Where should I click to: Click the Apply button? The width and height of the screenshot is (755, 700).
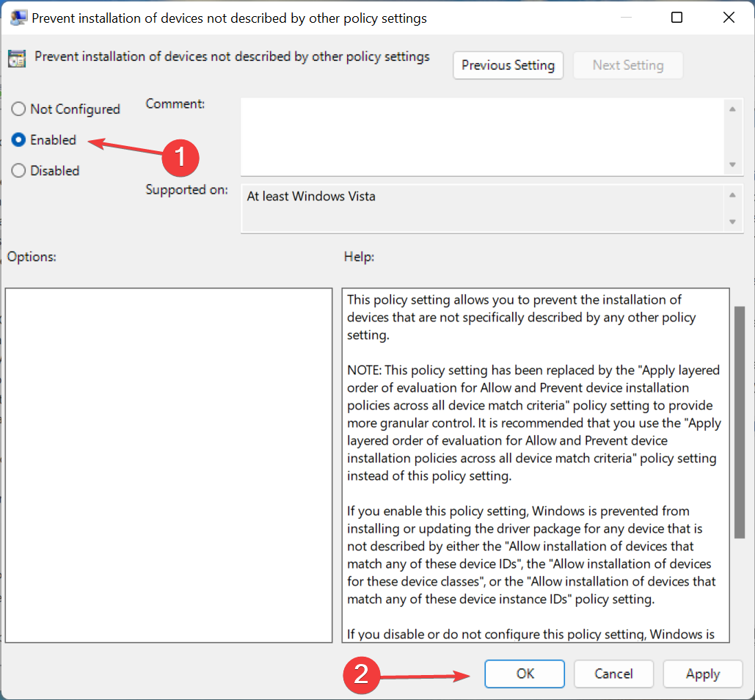[x=702, y=674]
